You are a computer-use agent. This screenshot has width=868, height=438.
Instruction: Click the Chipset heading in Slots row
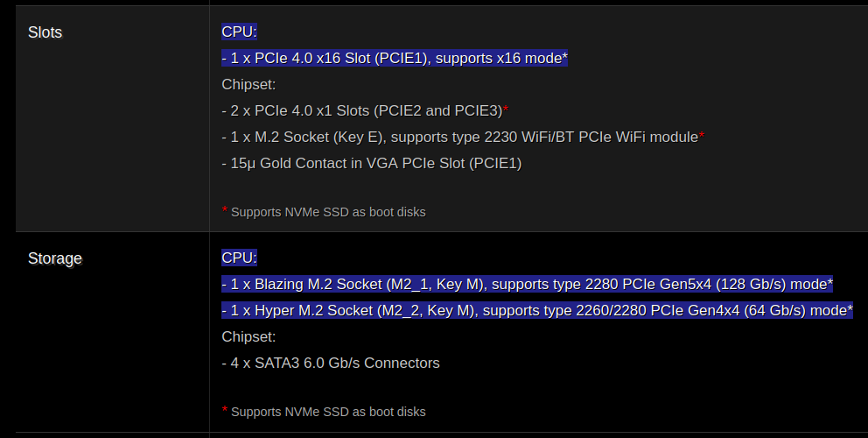(x=248, y=85)
